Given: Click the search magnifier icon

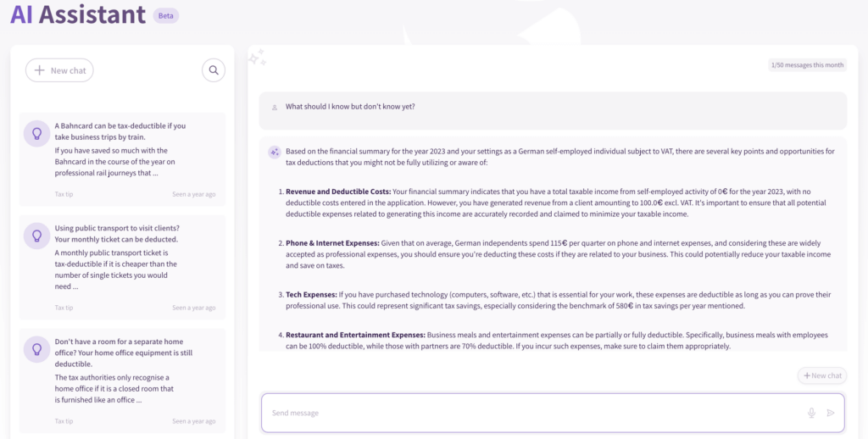Looking at the screenshot, I should tap(214, 70).
